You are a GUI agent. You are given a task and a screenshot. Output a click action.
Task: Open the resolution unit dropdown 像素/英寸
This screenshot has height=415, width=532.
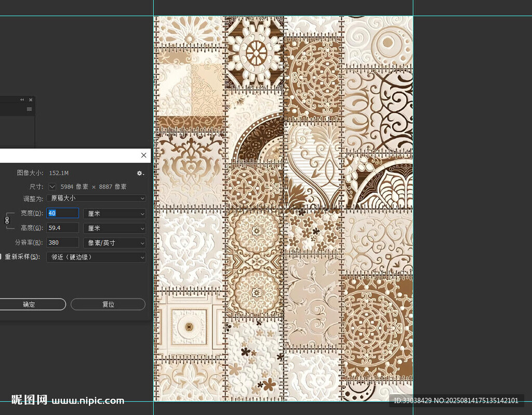pos(114,243)
